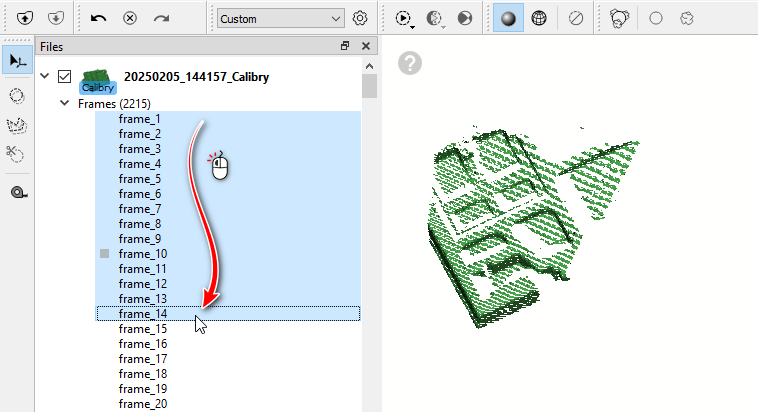Open settings gear next to Custom dropdown
Image resolution: width=758 pixels, height=412 pixels.
point(361,18)
